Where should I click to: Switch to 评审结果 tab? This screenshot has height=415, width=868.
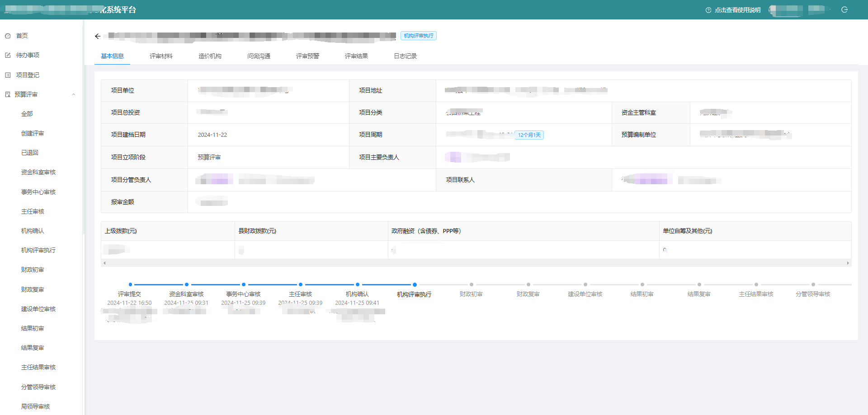[x=356, y=56]
